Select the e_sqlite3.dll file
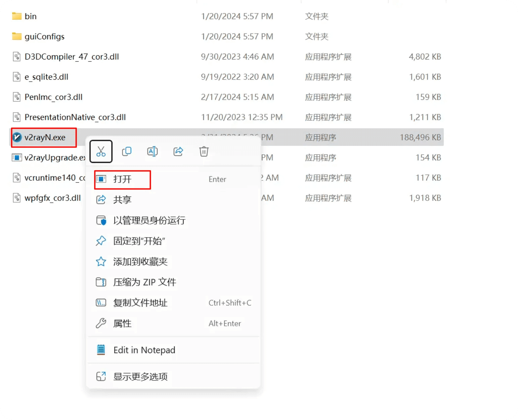This screenshot has height=420, width=518. (46, 77)
